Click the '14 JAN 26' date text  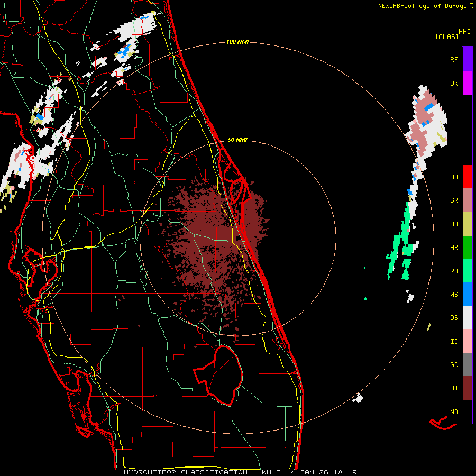pyautogui.click(x=307, y=472)
